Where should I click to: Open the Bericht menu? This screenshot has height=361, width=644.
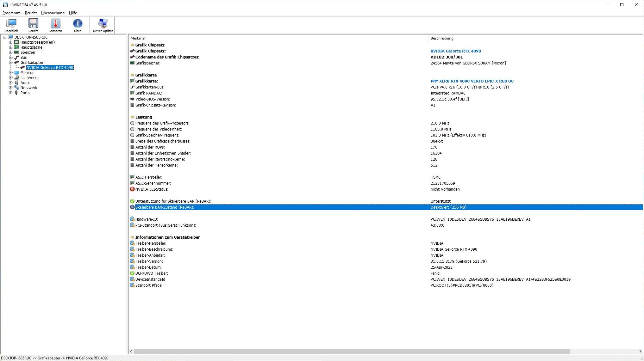(x=31, y=13)
